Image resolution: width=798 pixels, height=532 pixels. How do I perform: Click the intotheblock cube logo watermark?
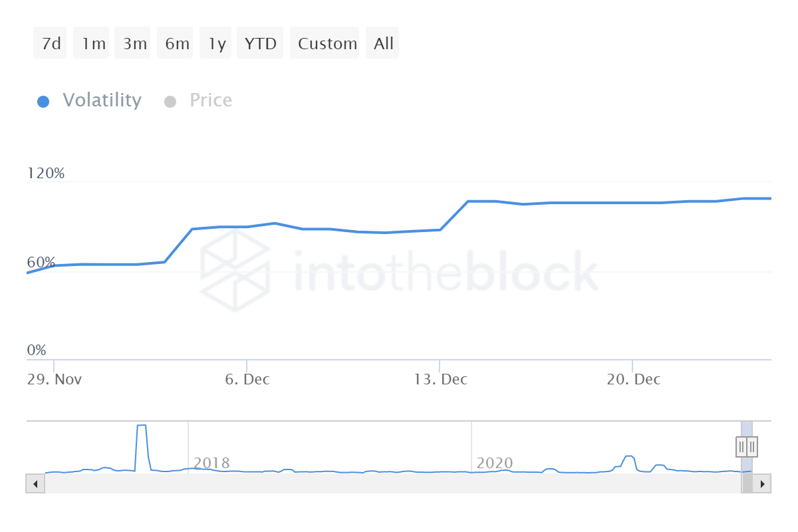tap(237, 271)
